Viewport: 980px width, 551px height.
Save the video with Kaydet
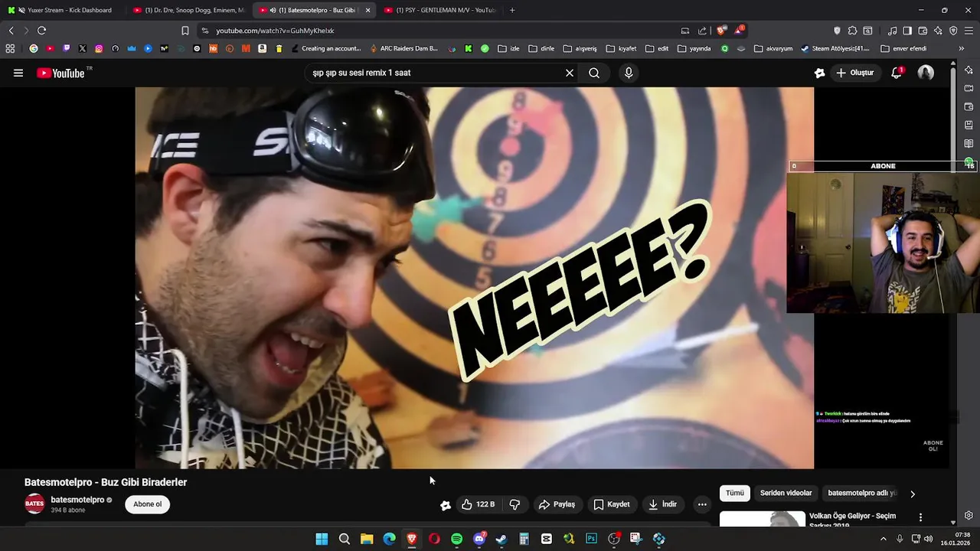612,504
